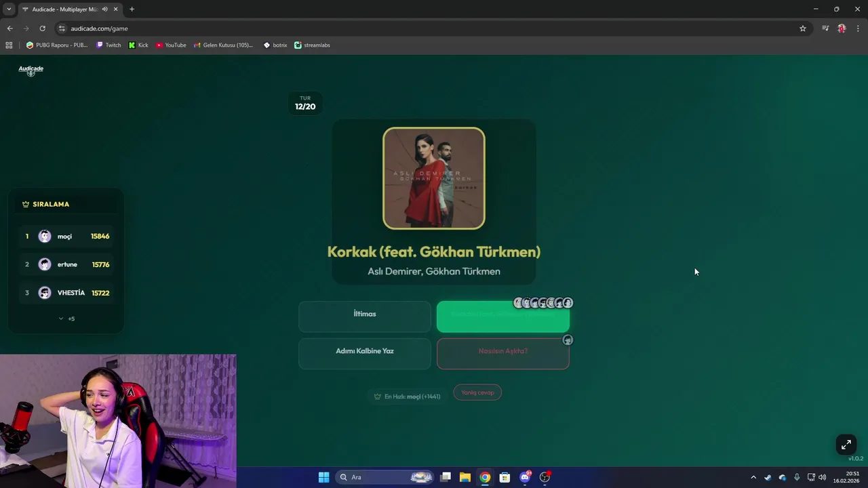
Task: Open the apps grid in bookmarks bar
Action: point(9,45)
